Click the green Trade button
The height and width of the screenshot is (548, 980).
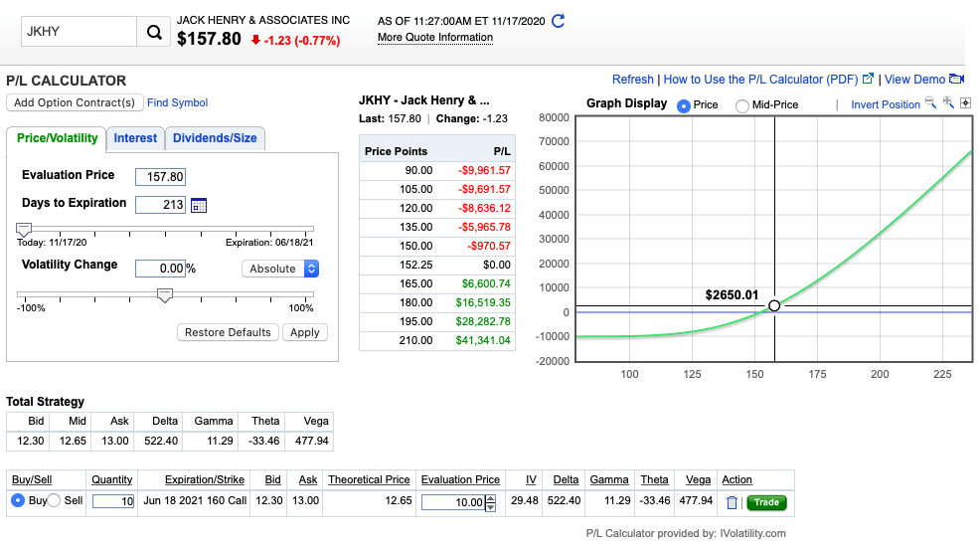766,502
